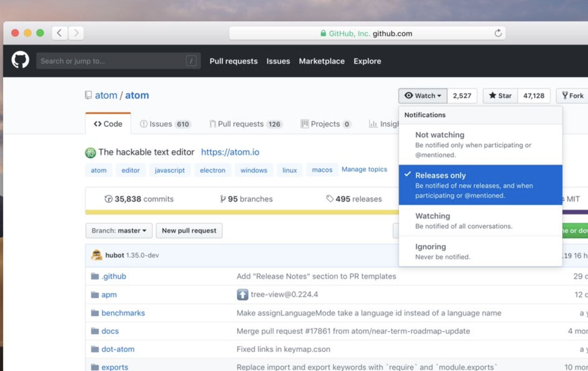This screenshot has width=588, height=371.
Task: Select Releases only notification option
Action: click(x=480, y=185)
